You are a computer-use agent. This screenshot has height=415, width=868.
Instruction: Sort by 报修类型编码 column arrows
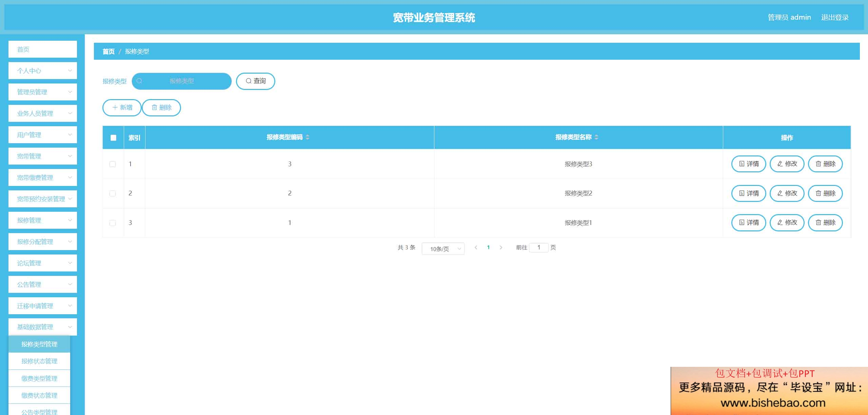[x=308, y=137]
